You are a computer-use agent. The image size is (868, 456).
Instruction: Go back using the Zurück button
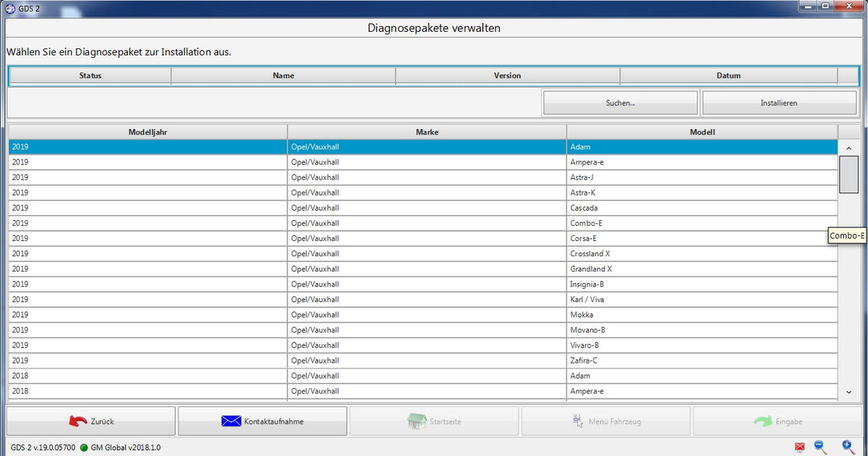90,421
